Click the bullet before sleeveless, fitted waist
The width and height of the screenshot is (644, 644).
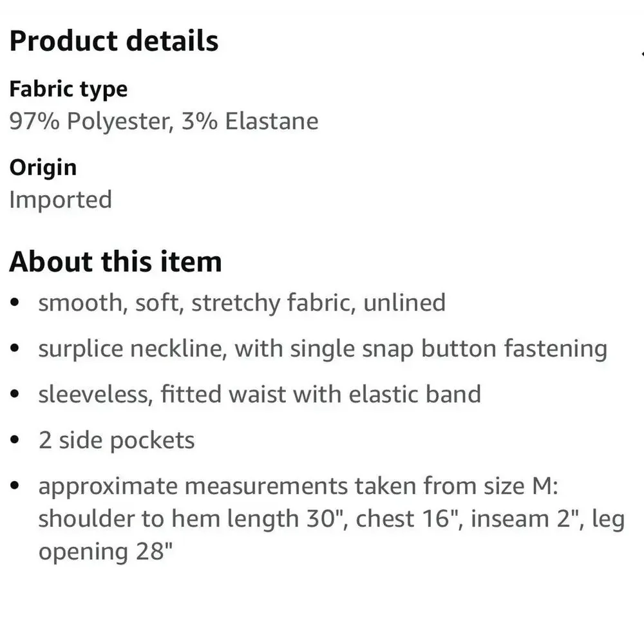coord(15,395)
